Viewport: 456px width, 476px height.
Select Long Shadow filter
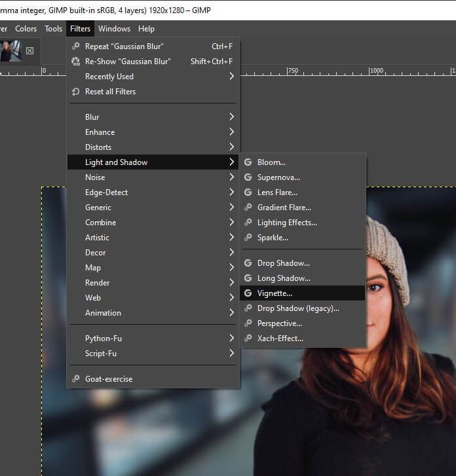pos(283,278)
